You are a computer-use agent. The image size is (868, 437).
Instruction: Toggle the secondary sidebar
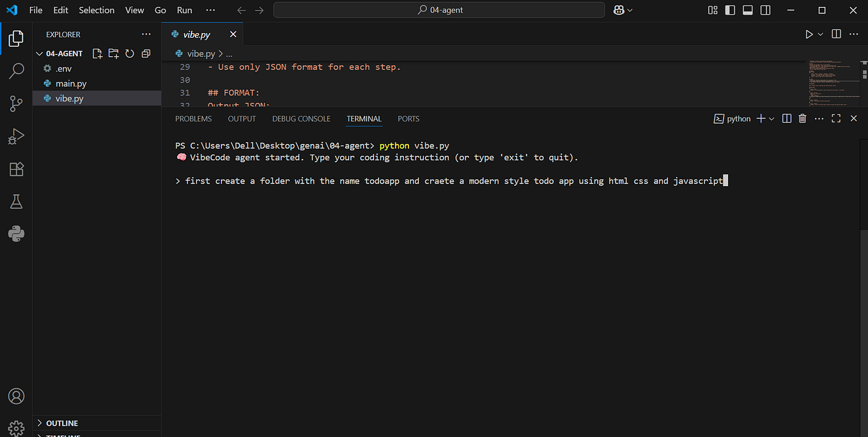click(764, 10)
